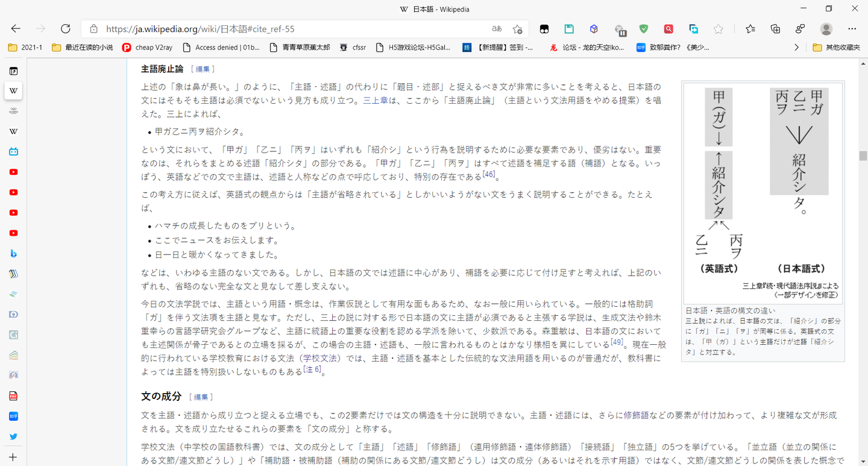Screen dimensions: 868x466
Task: Click bullet text 甲ガ乙ニ丙ヲ紹介シタ。
Action: click(x=200, y=131)
